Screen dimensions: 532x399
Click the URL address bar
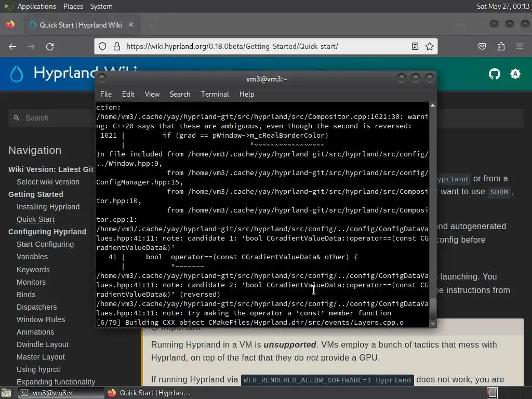pyautogui.click(x=265, y=46)
